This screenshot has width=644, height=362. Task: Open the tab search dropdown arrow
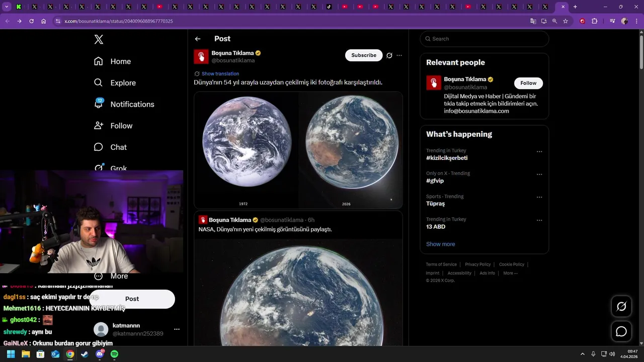pos(7,7)
